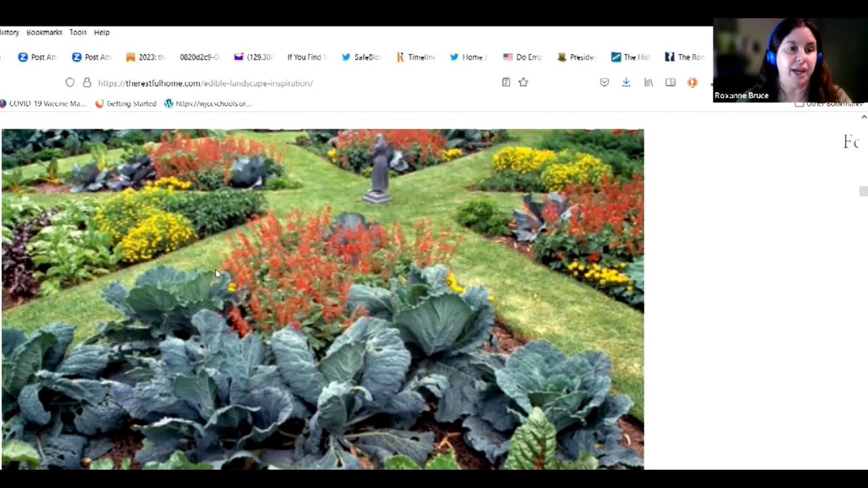Click the tracking protection shield icon
The image size is (868, 488).
(70, 83)
